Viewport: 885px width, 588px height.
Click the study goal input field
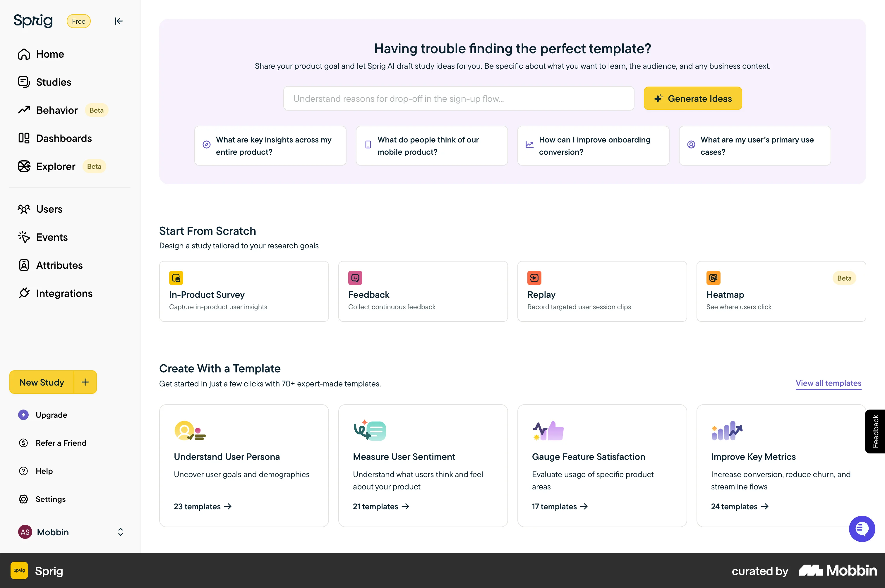point(458,99)
